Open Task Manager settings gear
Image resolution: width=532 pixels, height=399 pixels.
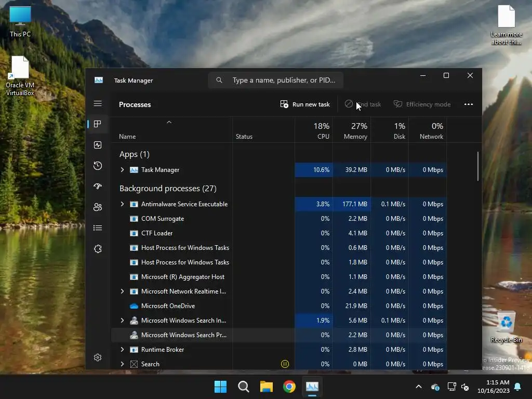click(98, 357)
